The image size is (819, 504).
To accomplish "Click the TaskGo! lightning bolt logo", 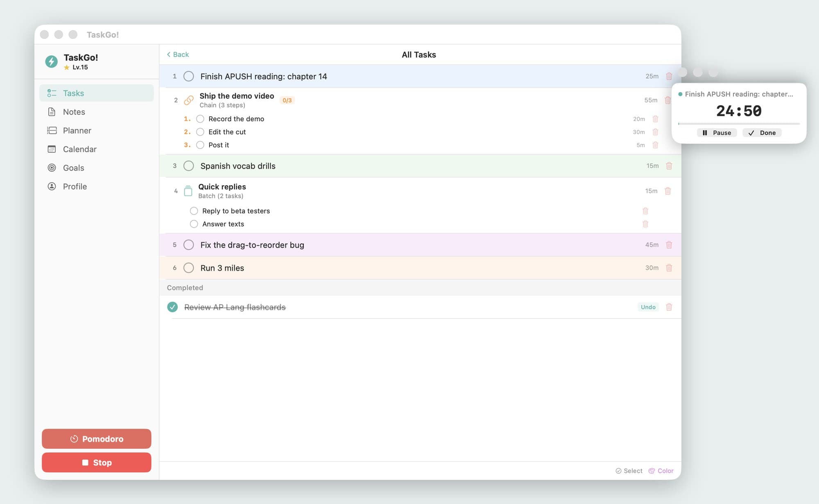I will (51, 61).
